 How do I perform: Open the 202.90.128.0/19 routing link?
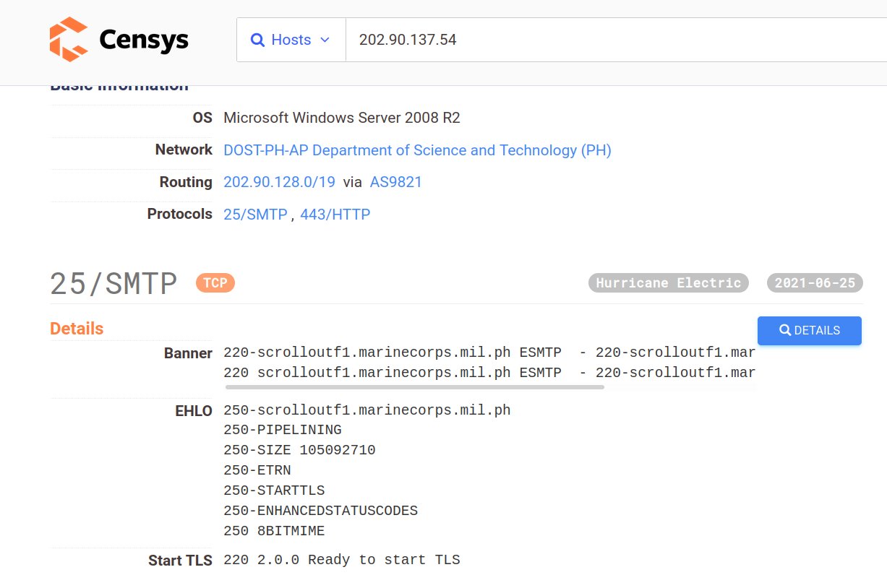(279, 182)
